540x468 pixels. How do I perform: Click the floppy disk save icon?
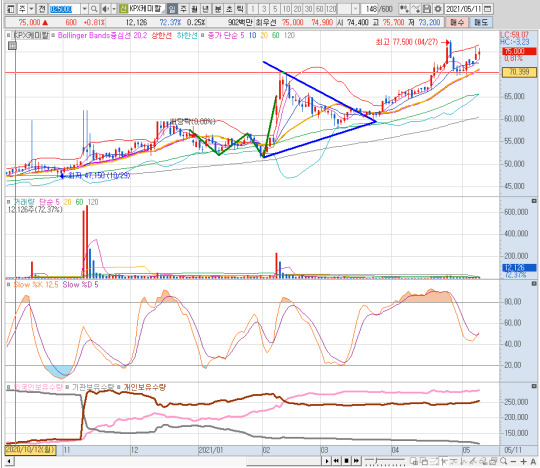[427, 9]
